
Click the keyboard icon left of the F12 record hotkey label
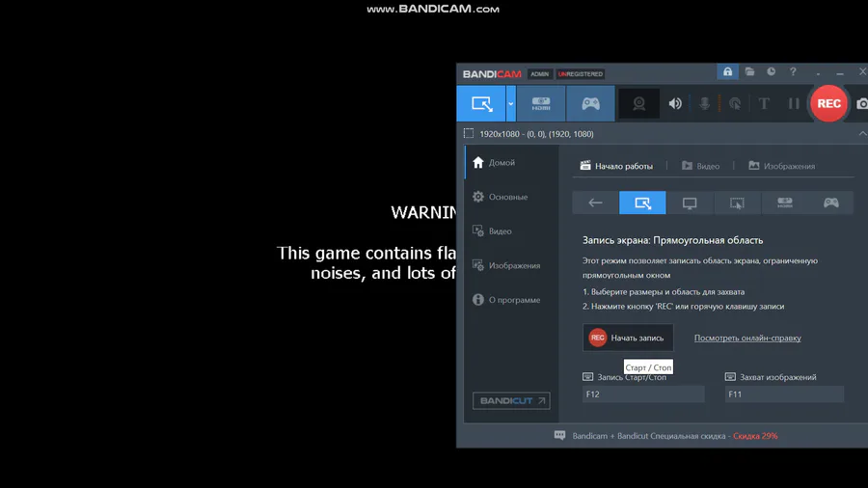click(x=588, y=377)
